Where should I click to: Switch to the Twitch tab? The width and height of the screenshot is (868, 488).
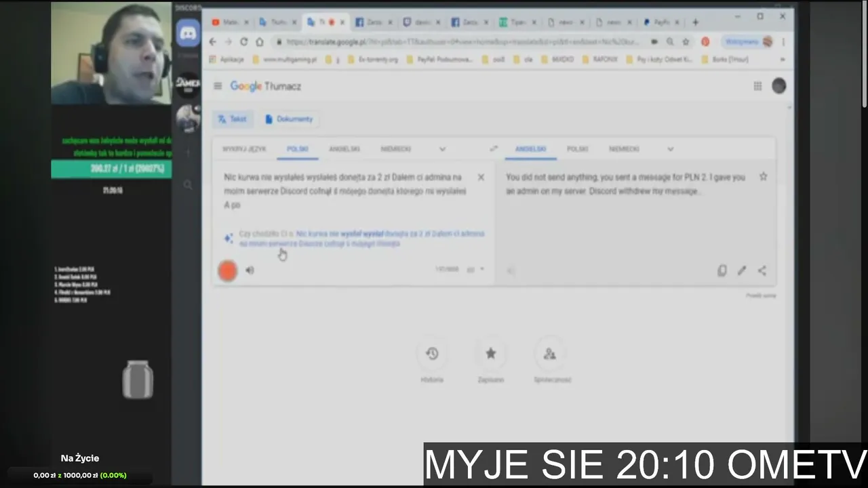[x=420, y=22]
